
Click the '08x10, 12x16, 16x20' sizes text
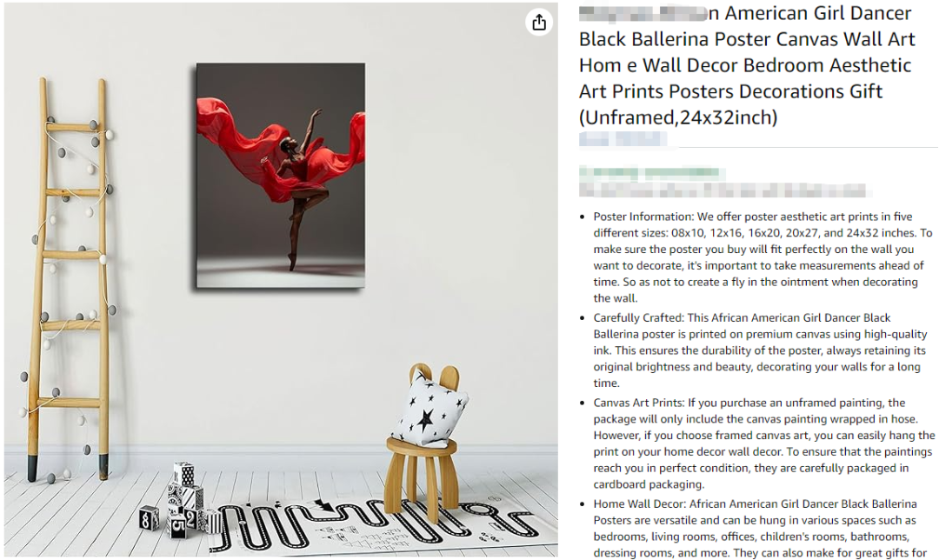738,232
